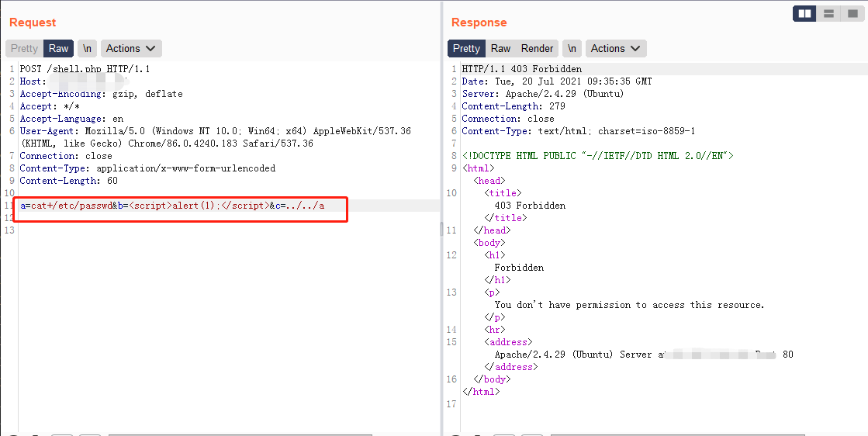Click the request body payload line

[x=173, y=206]
